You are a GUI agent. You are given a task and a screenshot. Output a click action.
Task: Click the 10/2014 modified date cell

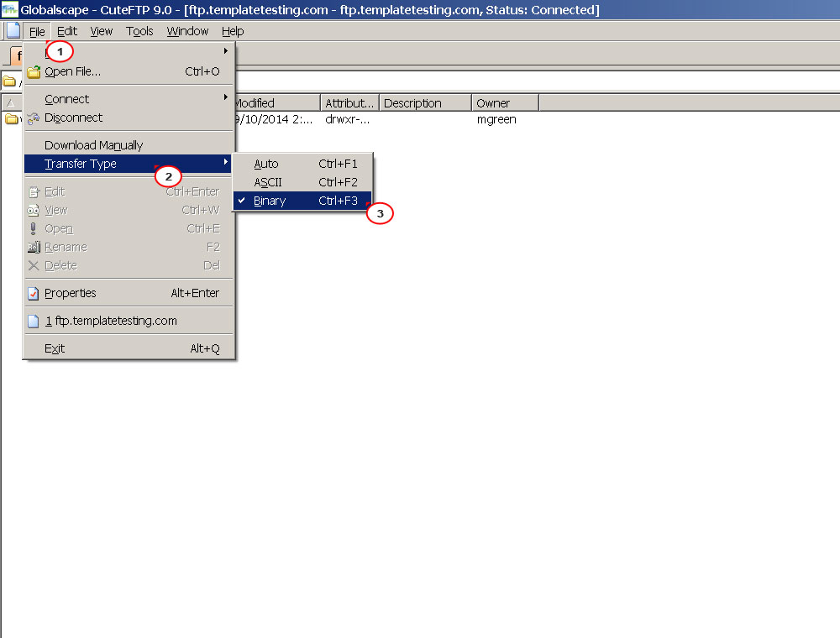(x=273, y=119)
